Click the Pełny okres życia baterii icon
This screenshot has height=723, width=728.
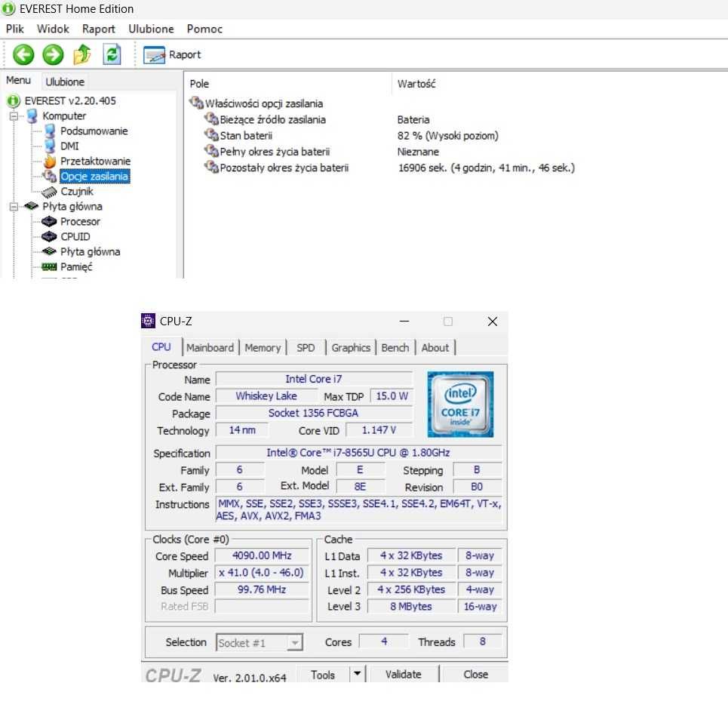pos(211,151)
